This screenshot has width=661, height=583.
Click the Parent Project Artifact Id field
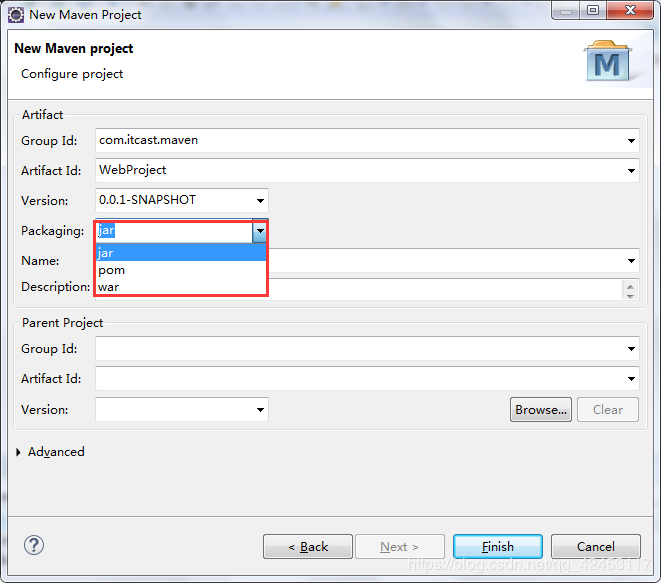[360, 379]
